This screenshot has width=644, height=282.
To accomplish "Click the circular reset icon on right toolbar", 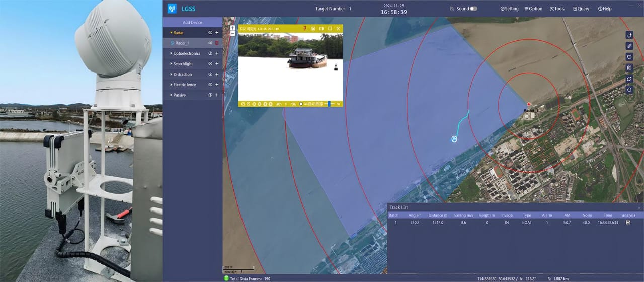I will pyautogui.click(x=629, y=90).
